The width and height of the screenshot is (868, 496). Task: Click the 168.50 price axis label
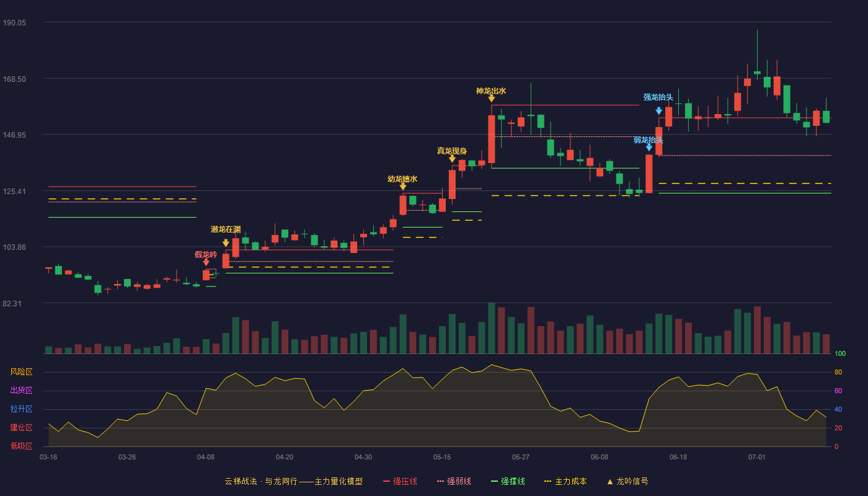coord(14,79)
